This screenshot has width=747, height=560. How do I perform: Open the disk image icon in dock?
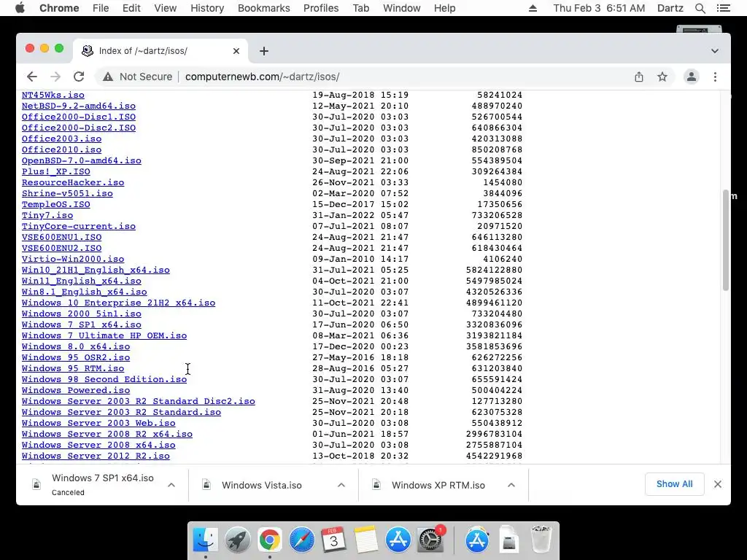coord(508,540)
